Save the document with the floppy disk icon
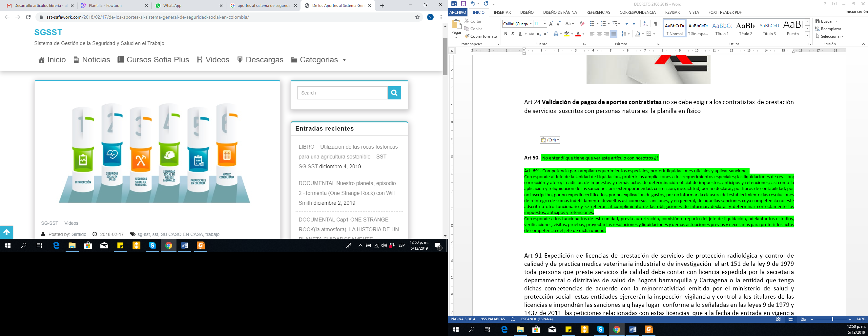 (x=463, y=4)
